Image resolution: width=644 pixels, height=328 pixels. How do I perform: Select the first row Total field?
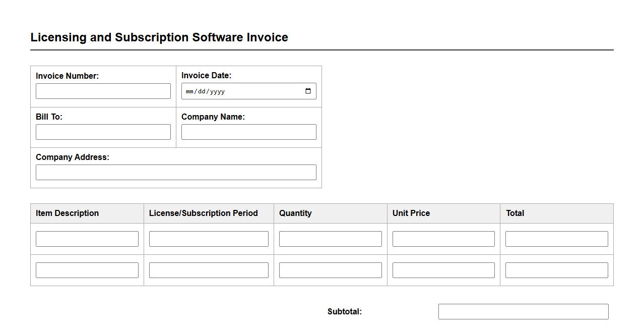tap(556, 239)
